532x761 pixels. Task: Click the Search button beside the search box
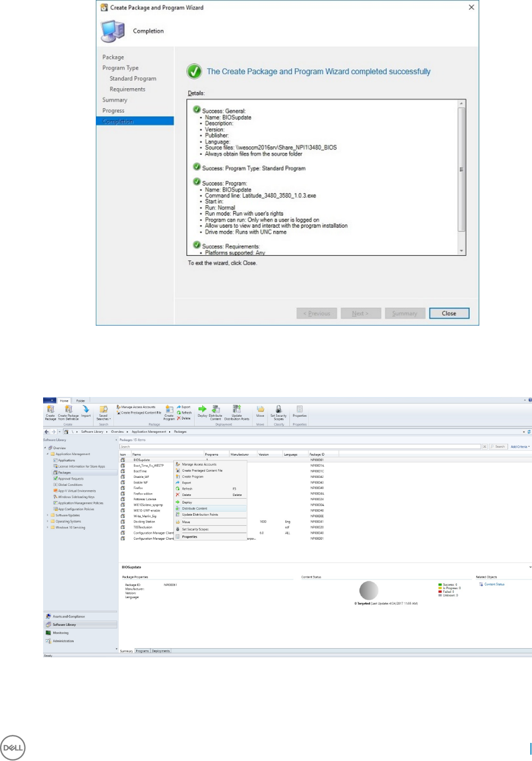click(x=498, y=446)
